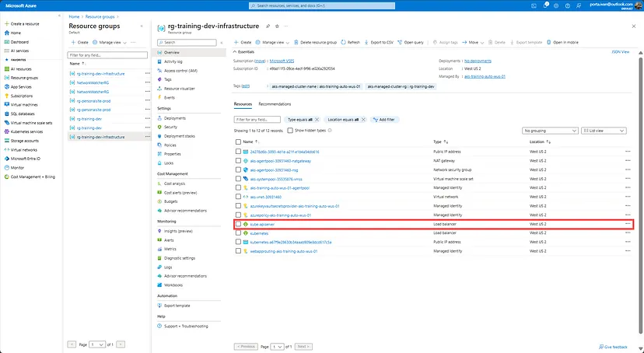Click Open query in the toolbar

(411, 42)
